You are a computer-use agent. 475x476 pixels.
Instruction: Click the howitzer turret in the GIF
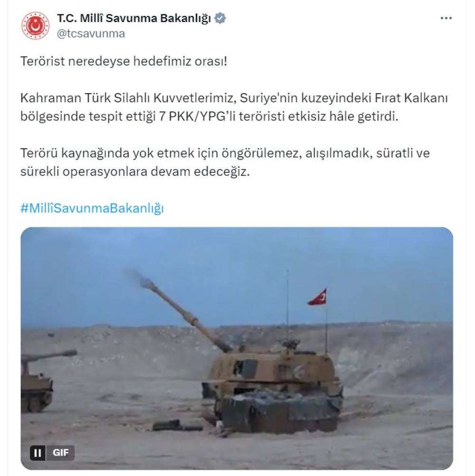[273, 369]
